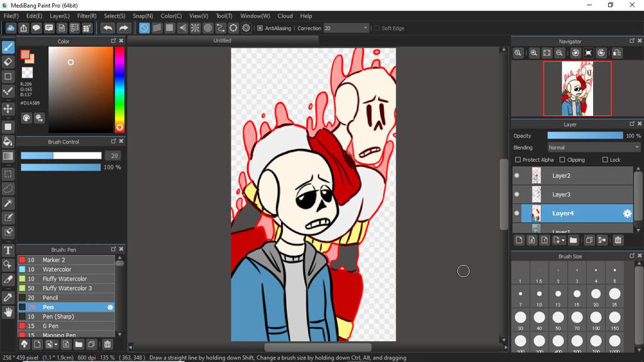The height and width of the screenshot is (362, 644).
Task: Select the Magic Wand tool
Action: 8,203
